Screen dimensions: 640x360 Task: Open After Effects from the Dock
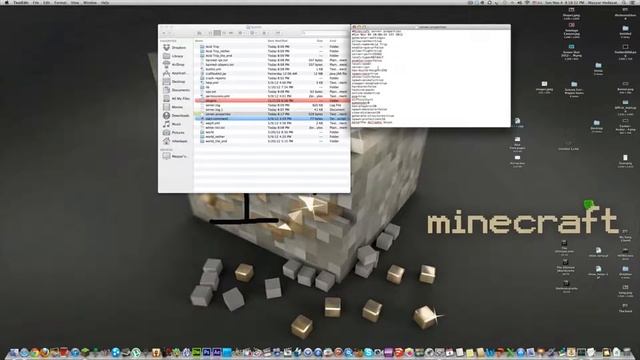[x=216, y=352]
